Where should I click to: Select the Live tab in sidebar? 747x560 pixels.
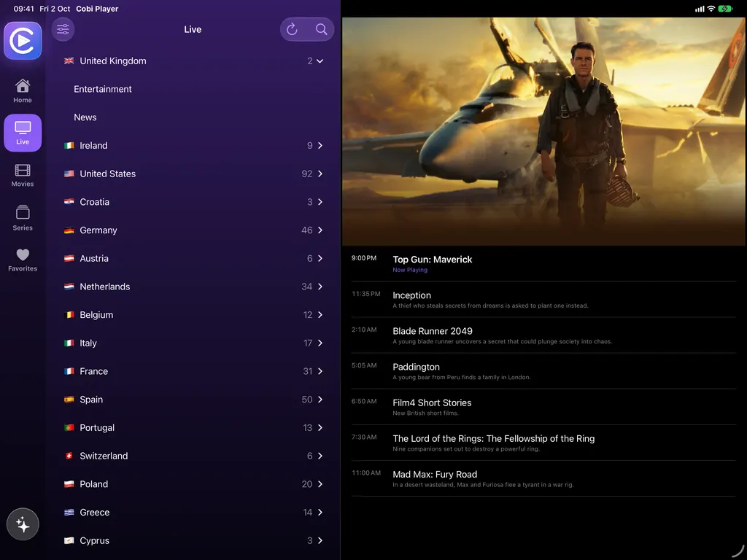point(23,133)
